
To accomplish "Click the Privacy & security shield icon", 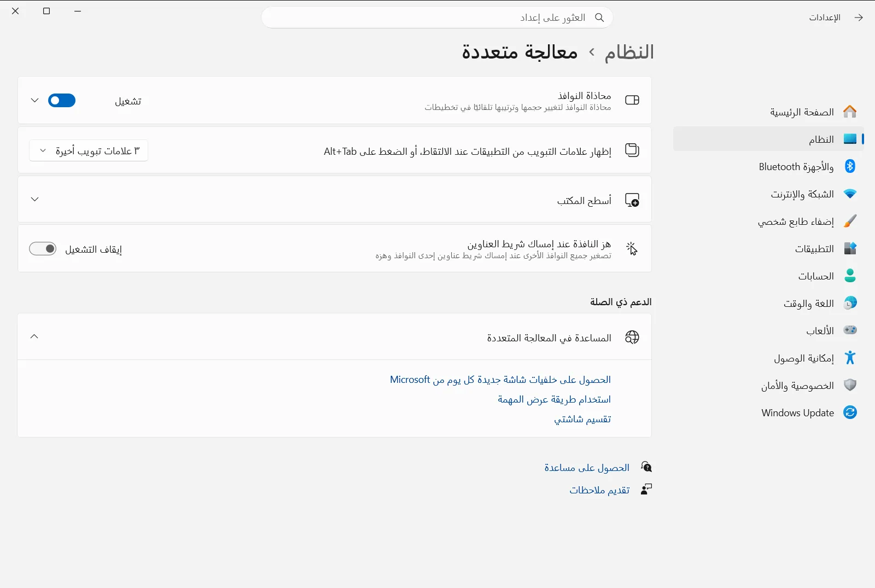I will point(850,385).
